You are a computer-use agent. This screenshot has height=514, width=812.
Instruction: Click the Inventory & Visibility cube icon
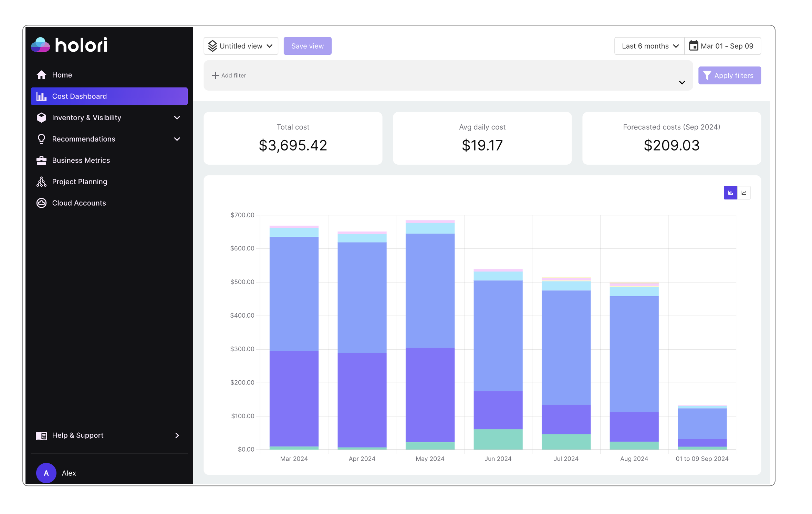click(x=41, y=117)
